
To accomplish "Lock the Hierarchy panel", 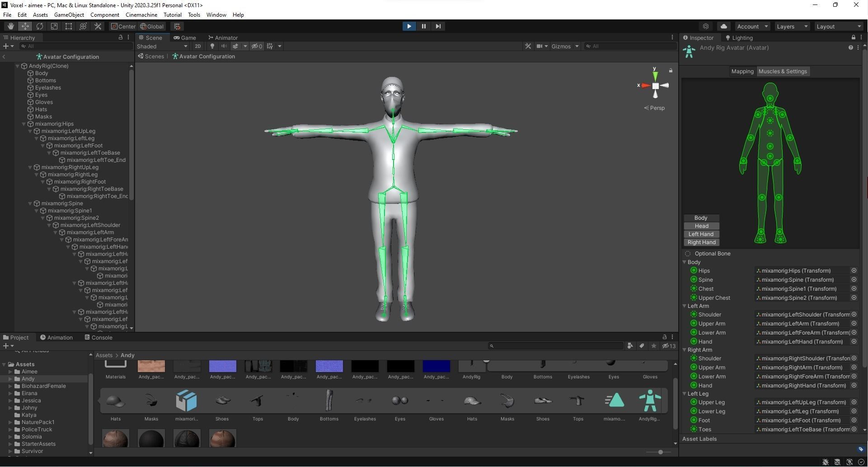I will point(121,38).
